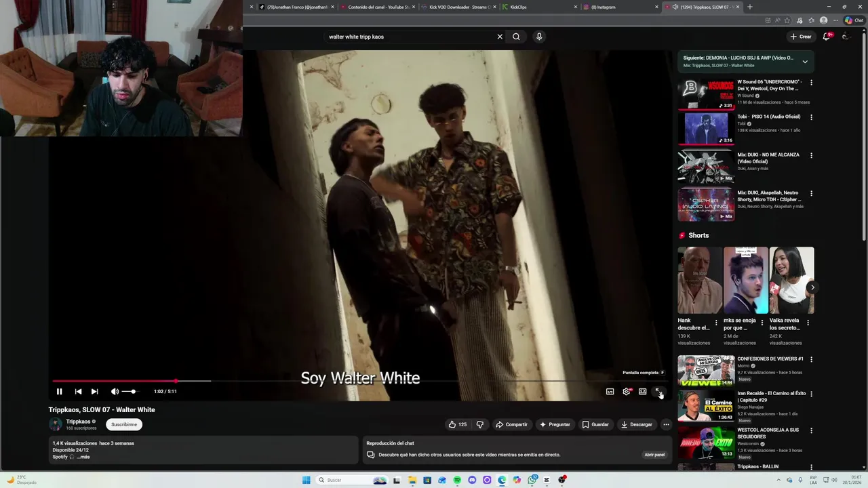Expand the Siguiente playlist panel chevron
Image resolution: width=868 pixels, height=488 pixels.
805,62
